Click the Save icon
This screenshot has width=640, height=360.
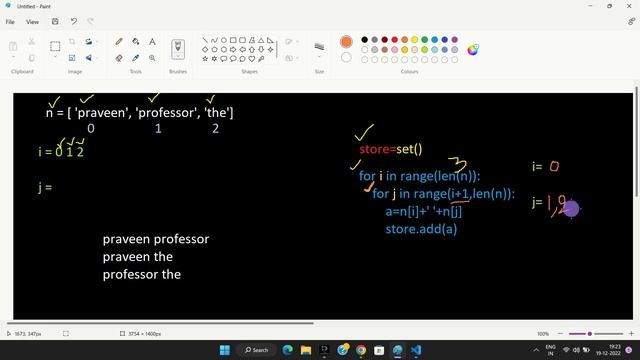[55, 21]
